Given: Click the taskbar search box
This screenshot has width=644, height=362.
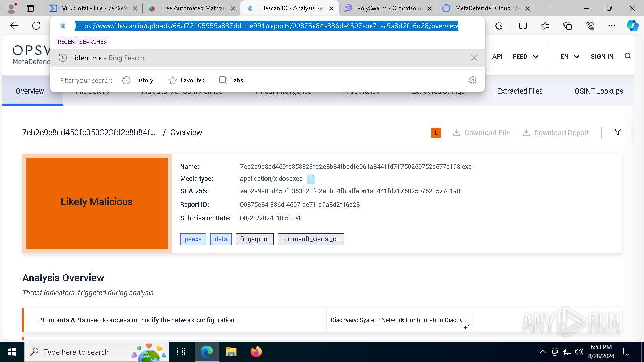Looking at the screenshot, I should point(97,352).
